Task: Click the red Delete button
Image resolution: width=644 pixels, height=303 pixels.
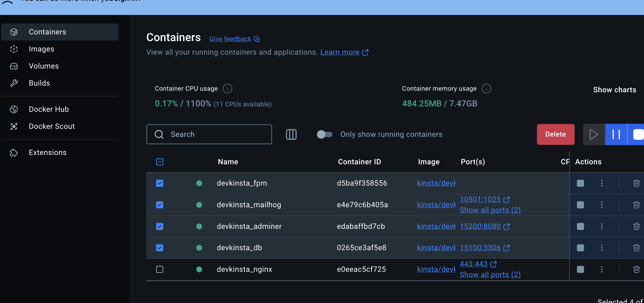Action: click(x=555, y=134)
